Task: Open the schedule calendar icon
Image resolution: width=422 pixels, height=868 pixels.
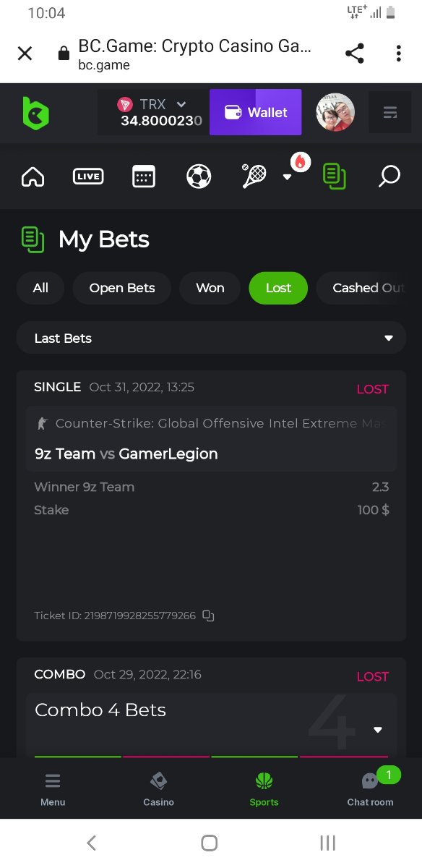Action: [144, 176]
